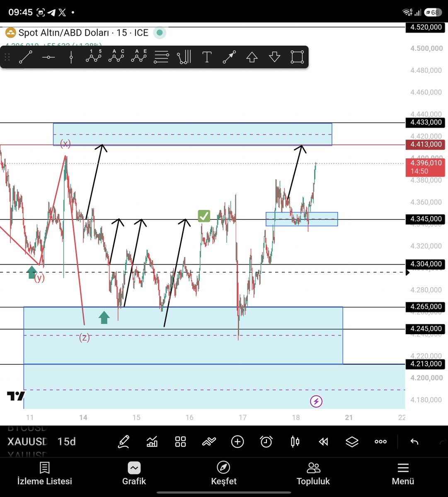
Task: Select the vertical line tool
Action: pyautogui.click(x=71, y=57)
